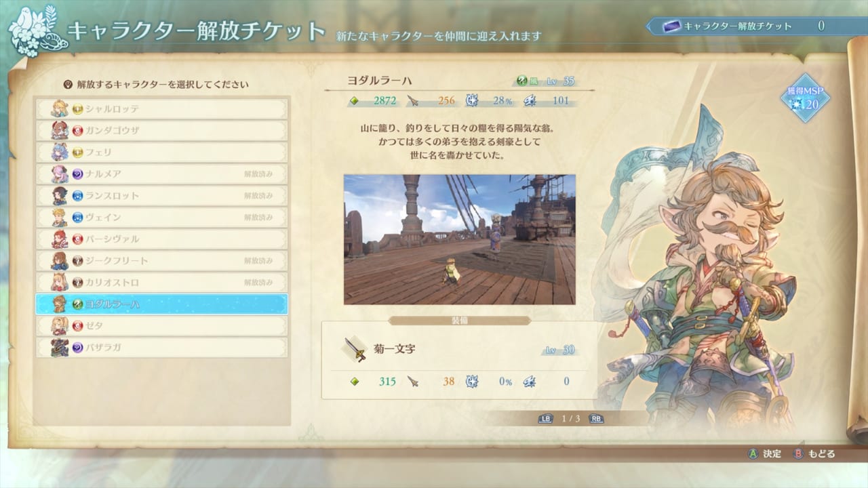Click バザラガ's portrait icon
868x488 pixels.
coord(60,347)
